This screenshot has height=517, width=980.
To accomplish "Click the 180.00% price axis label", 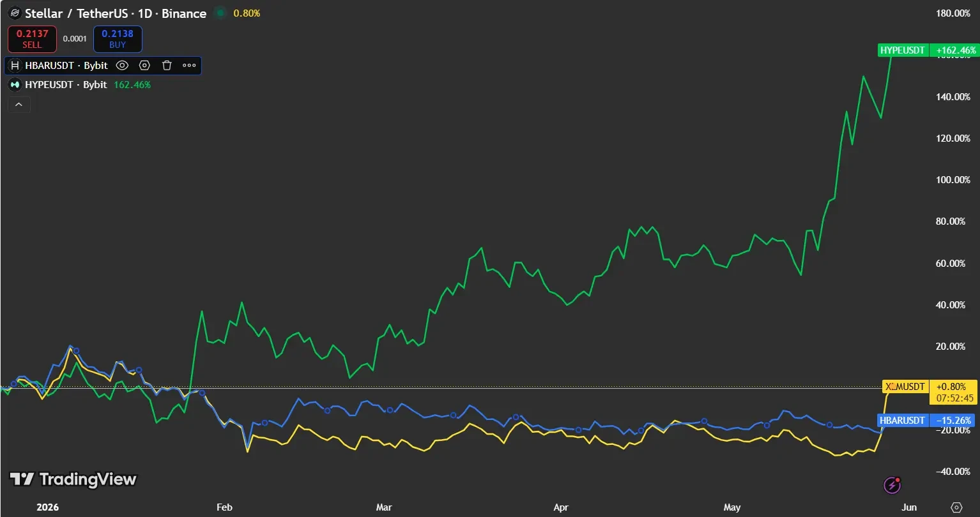I will pos(953,13).
